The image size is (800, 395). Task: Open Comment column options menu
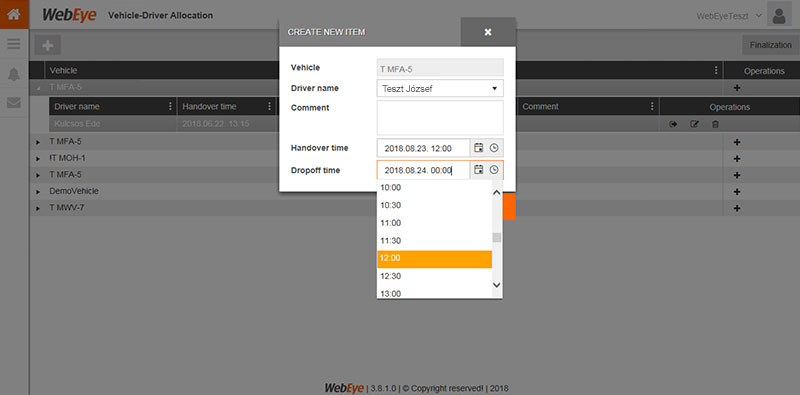point(652,107)
